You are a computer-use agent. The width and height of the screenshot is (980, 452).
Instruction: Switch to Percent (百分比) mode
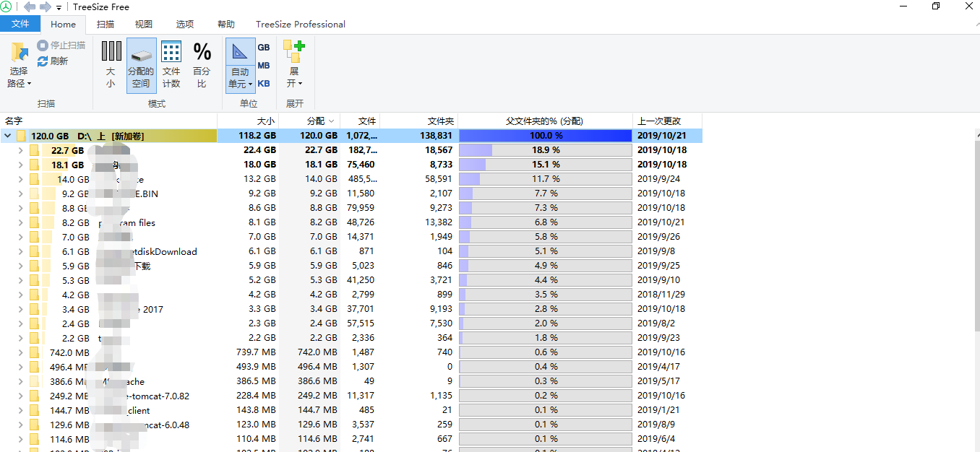[202, 65]
